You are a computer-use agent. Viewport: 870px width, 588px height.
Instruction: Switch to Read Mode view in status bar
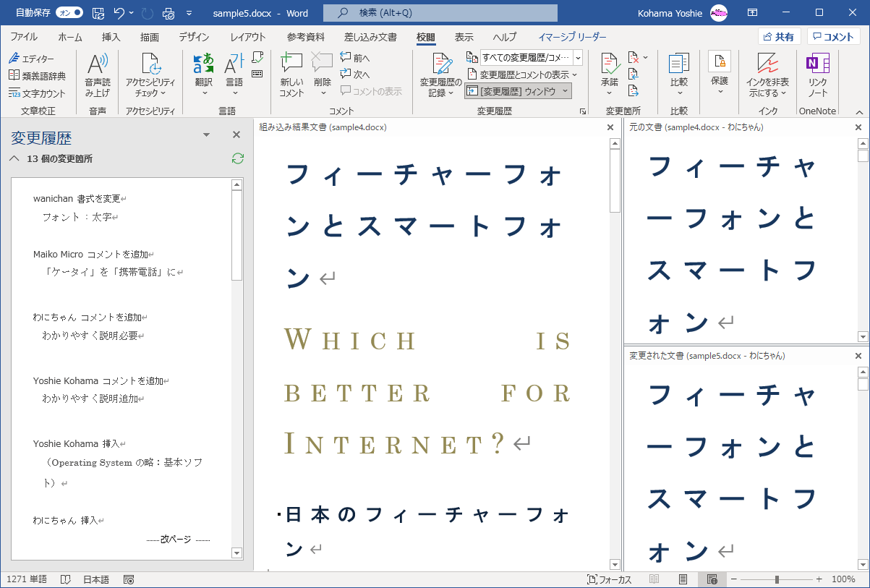654,579
